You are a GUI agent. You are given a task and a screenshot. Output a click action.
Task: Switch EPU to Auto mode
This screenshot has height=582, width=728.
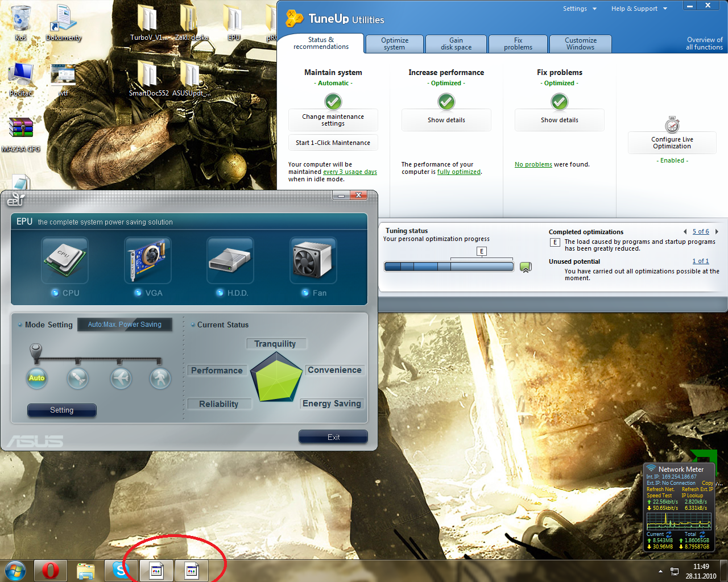[x=36, y=378]
